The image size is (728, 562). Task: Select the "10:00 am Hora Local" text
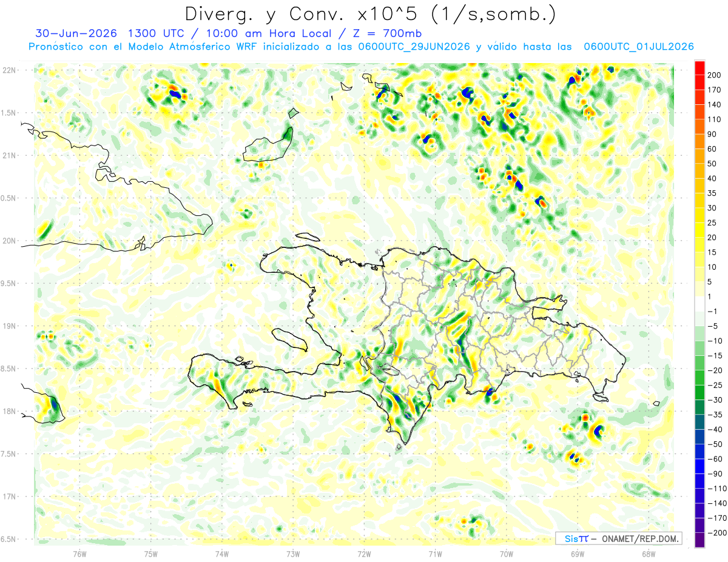[273, 33]
